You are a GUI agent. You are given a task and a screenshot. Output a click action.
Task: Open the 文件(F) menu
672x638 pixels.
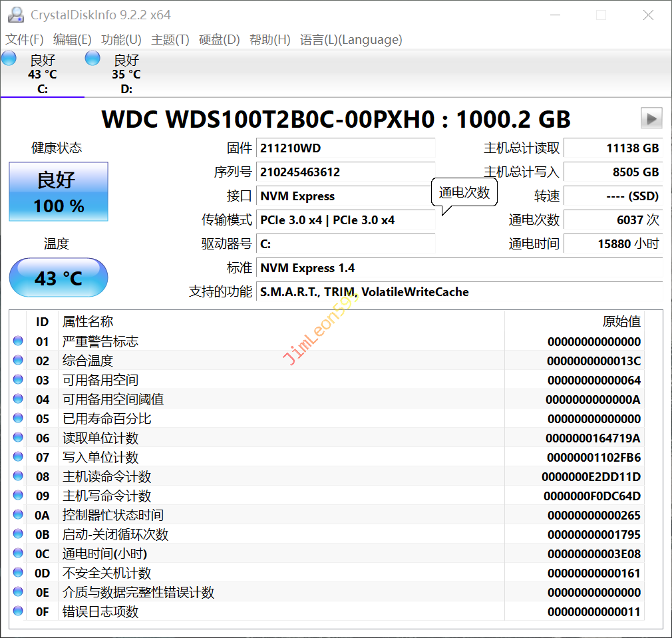[x=25, y=40]
